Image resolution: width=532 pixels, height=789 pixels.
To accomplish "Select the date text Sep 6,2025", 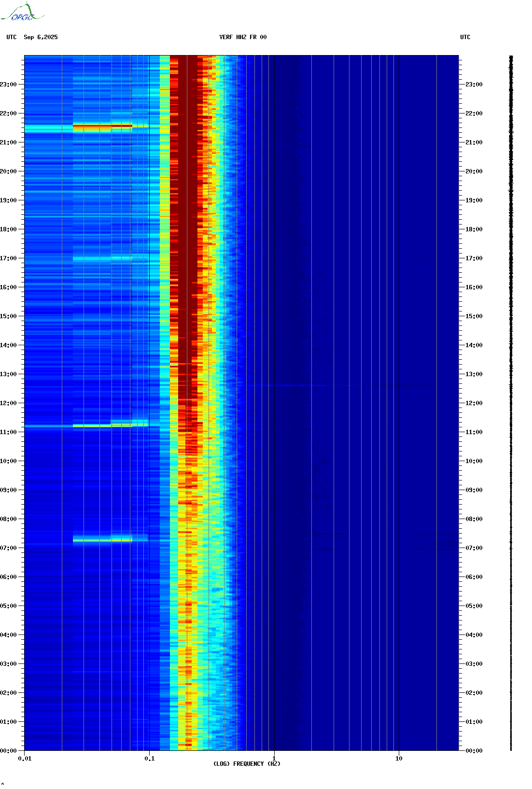I will [41, 37].
